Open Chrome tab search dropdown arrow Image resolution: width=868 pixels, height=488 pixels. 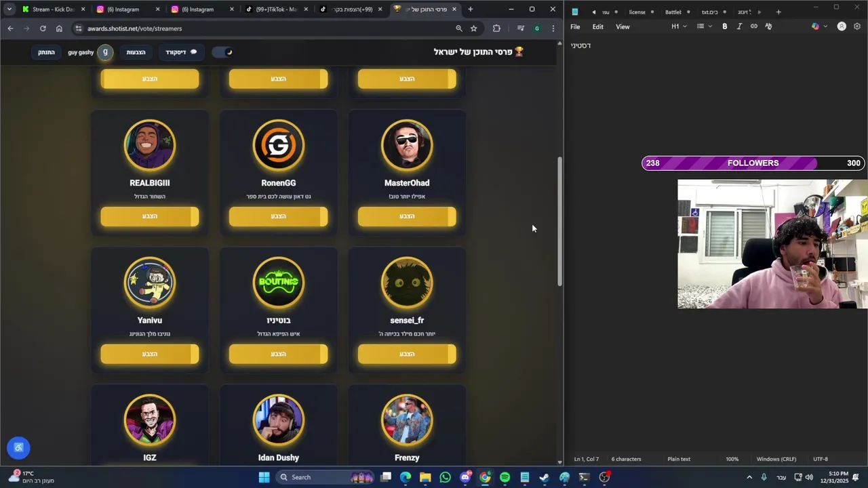click(x=9, y=9)
